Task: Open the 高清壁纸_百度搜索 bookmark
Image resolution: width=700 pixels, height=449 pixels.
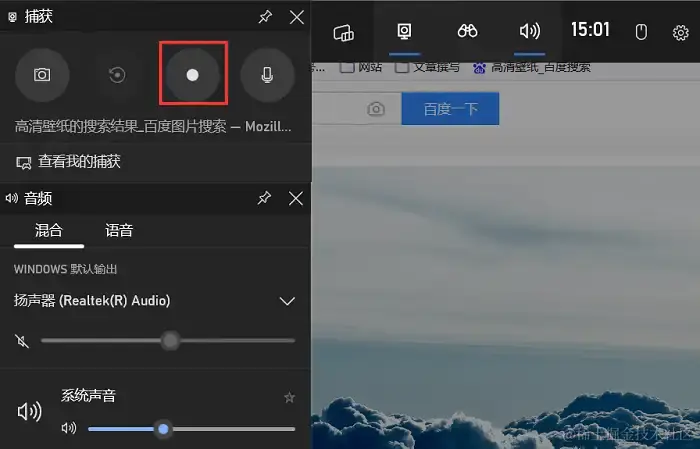Action: (x=532, y=68)
